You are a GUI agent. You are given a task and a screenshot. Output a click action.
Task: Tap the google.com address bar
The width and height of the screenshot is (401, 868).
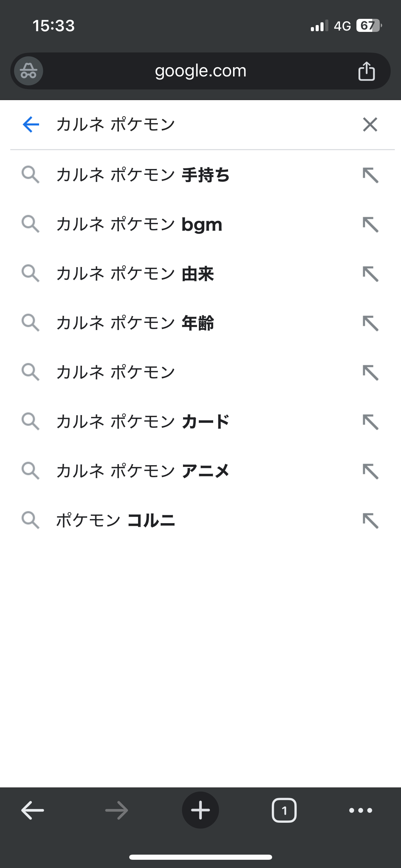200,71
